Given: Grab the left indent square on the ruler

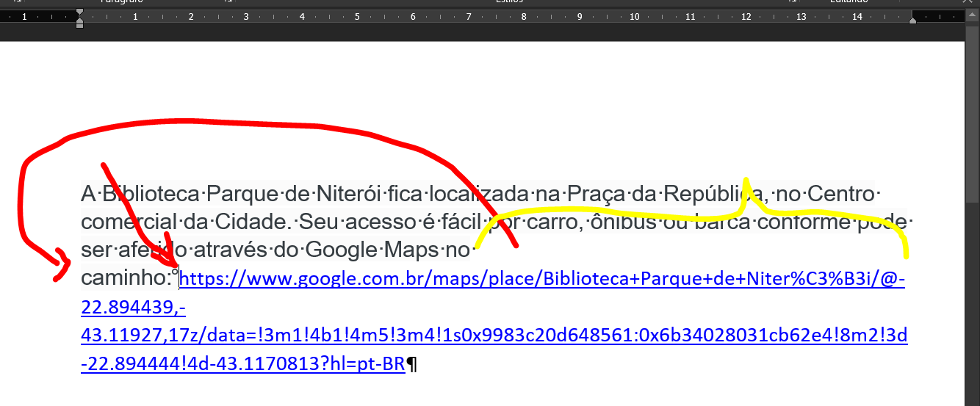Looking at the screenshot, I should point(79,26).
